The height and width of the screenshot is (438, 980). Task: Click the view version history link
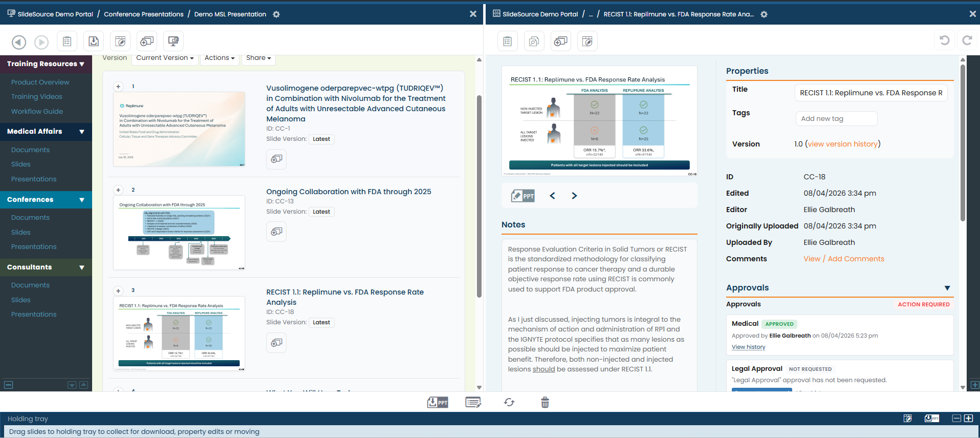pos(842,144)
